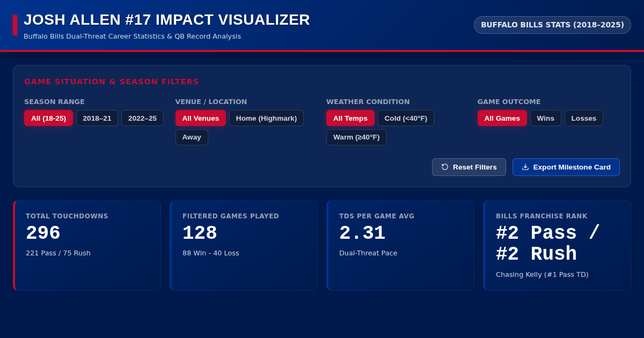Click the Season Range label

tap(54, 102)
